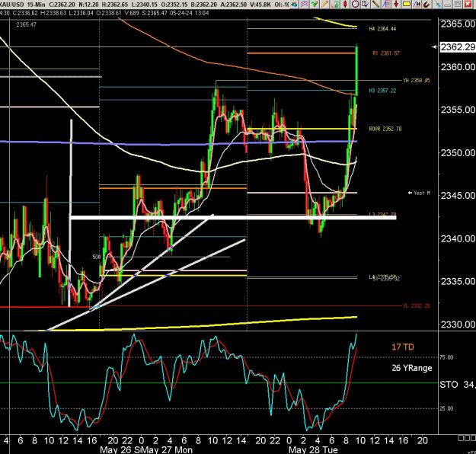Click the Yest M marker label
476x454 pixels.
[419, 193]
